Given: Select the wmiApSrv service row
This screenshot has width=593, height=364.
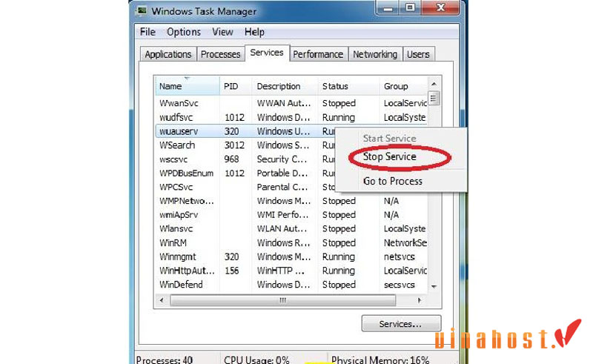Looking at the screenshot, I should (x=291, y=215).
